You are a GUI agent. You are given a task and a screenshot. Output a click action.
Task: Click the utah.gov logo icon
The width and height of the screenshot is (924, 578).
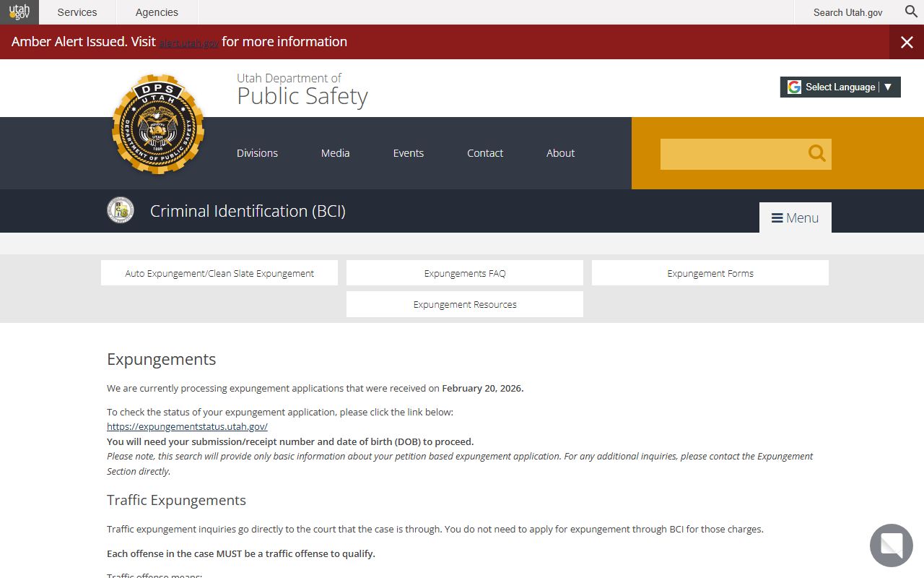[x=19, y=12]
